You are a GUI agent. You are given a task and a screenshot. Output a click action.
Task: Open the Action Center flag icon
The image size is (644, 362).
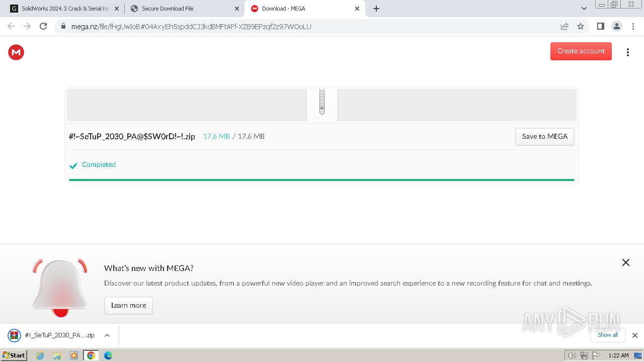tap(596, 355)
